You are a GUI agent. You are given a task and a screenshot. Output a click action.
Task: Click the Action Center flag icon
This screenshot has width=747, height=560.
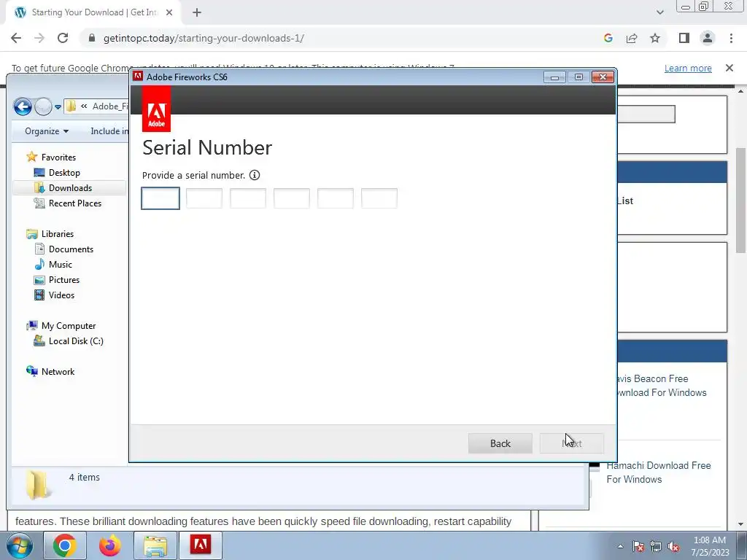coord(638,546)
